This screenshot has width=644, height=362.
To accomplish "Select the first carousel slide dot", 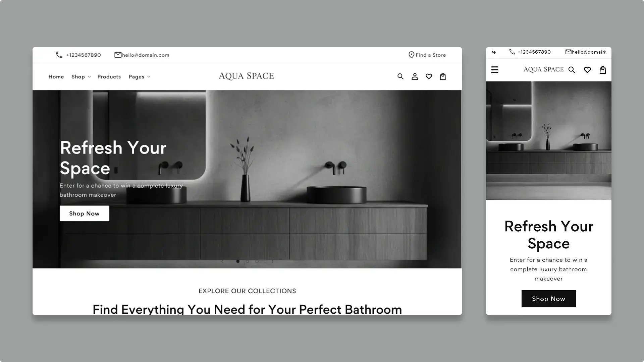I will pyautogui.click(x=238, y=261).
